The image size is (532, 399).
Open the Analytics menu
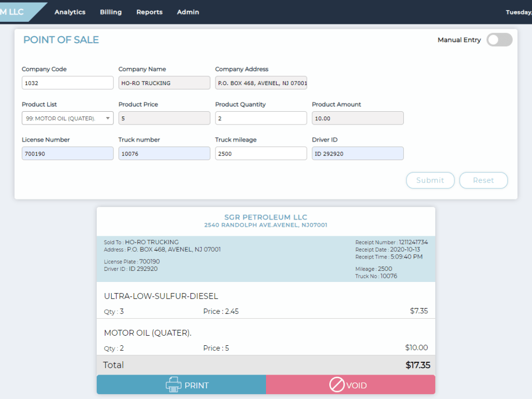point(70,12)
